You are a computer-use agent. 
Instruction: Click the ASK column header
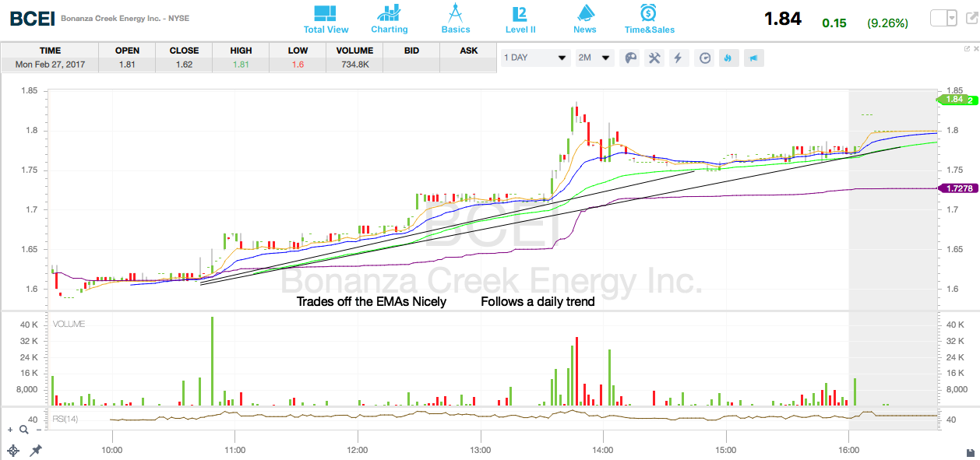[469, 51]
